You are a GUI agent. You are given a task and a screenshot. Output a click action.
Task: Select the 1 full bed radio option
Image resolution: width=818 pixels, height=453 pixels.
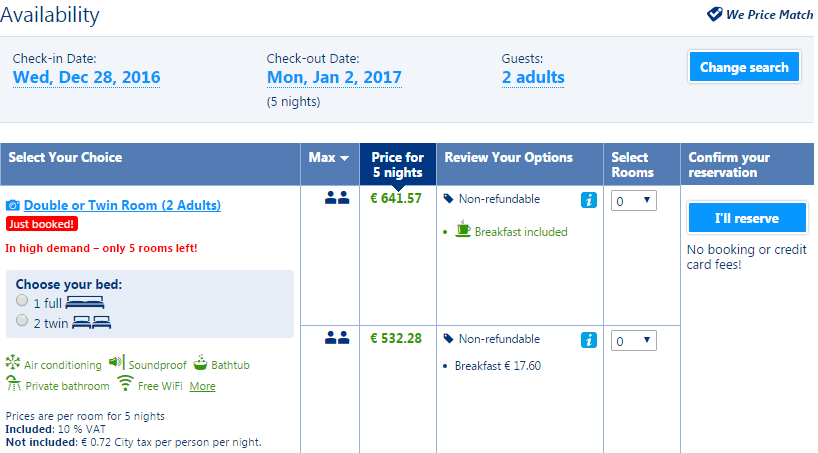(22, 301)
